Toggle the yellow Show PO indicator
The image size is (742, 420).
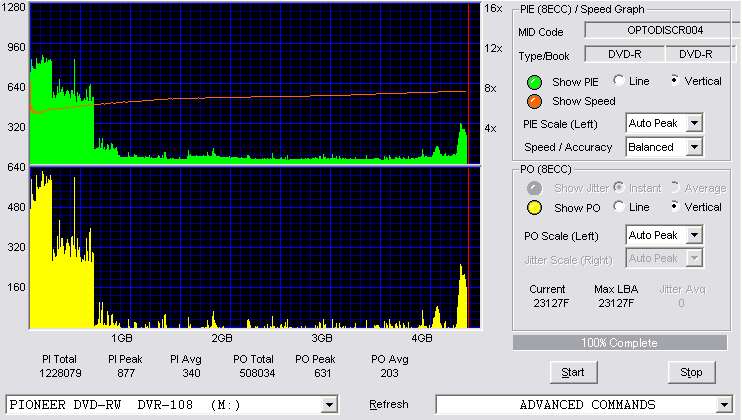tap(534, 208)
